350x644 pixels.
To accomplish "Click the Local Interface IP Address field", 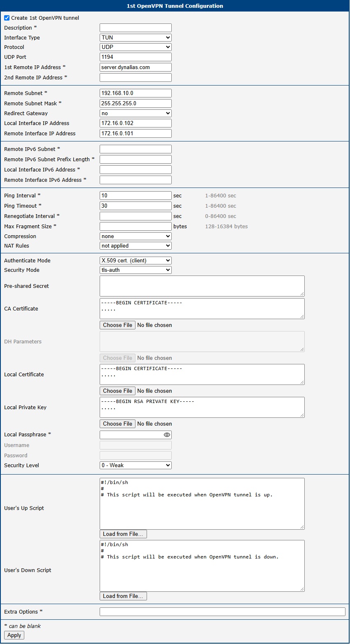I will click(x=135, y=123).
